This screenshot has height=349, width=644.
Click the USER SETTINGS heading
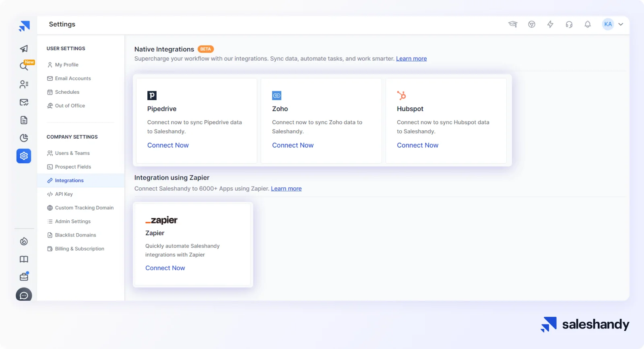click(66, 49)
